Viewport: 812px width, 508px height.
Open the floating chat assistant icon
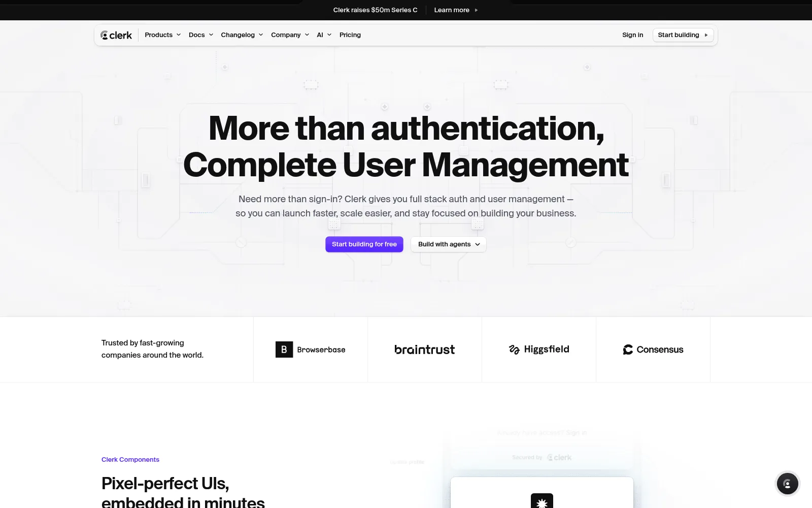pyautogui.click(x=787, y=484)
